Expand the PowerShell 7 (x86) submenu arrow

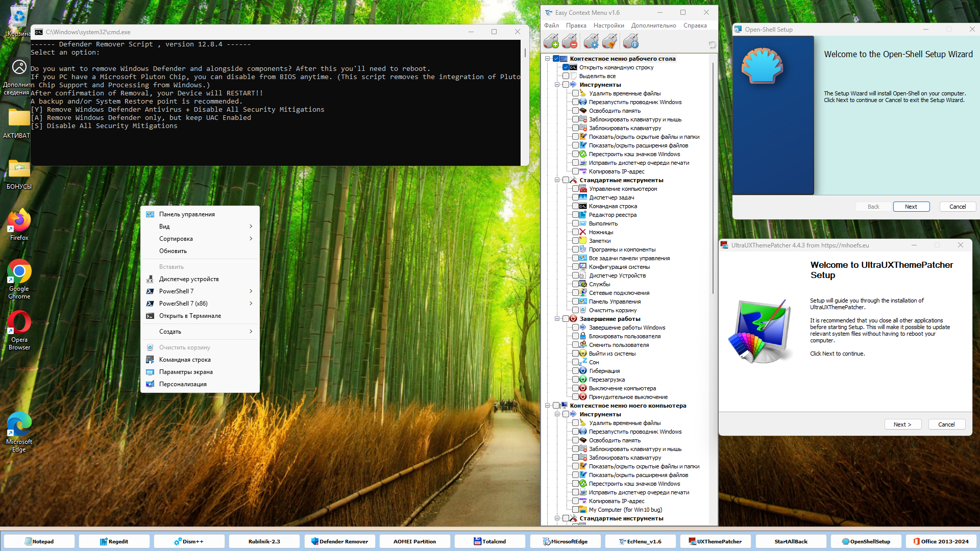[x=251, y=304]
